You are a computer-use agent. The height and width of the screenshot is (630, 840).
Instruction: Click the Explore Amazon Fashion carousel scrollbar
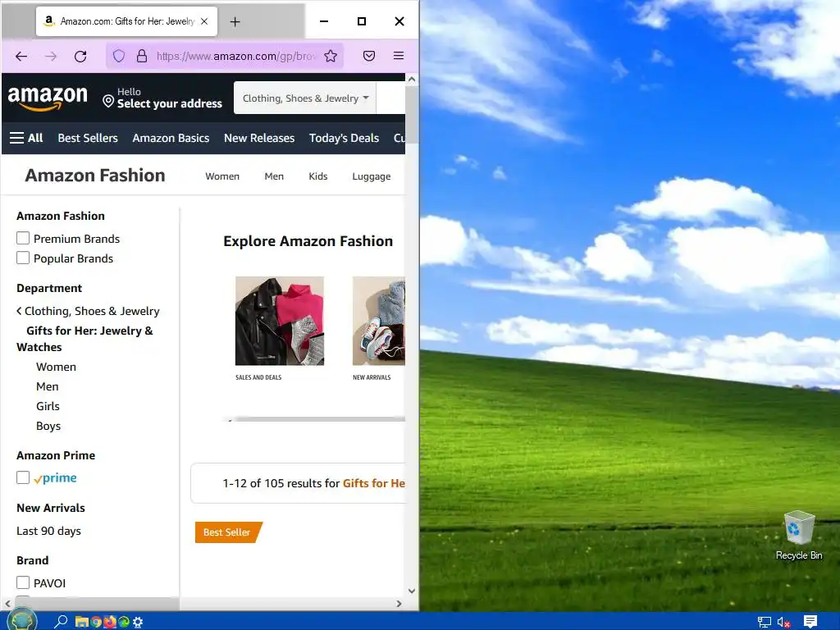(319, 419)
